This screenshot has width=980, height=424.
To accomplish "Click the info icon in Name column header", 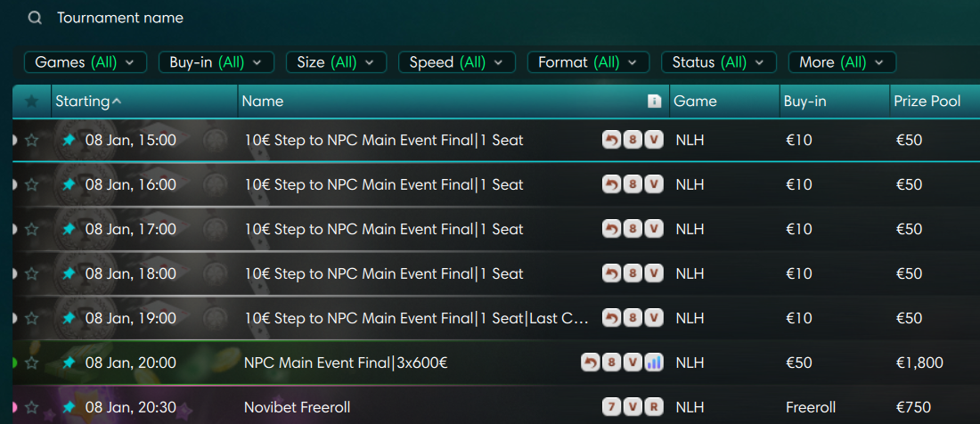I will coord(654,102).
